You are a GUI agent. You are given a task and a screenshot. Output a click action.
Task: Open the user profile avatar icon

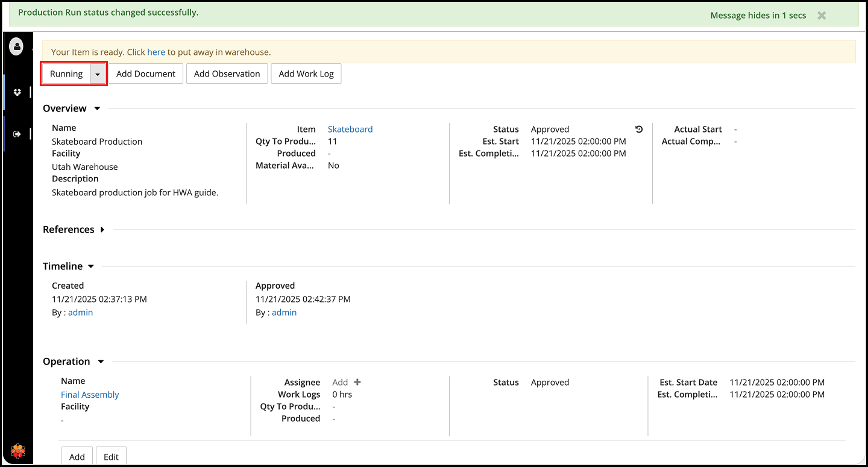(x=16, y=46)
